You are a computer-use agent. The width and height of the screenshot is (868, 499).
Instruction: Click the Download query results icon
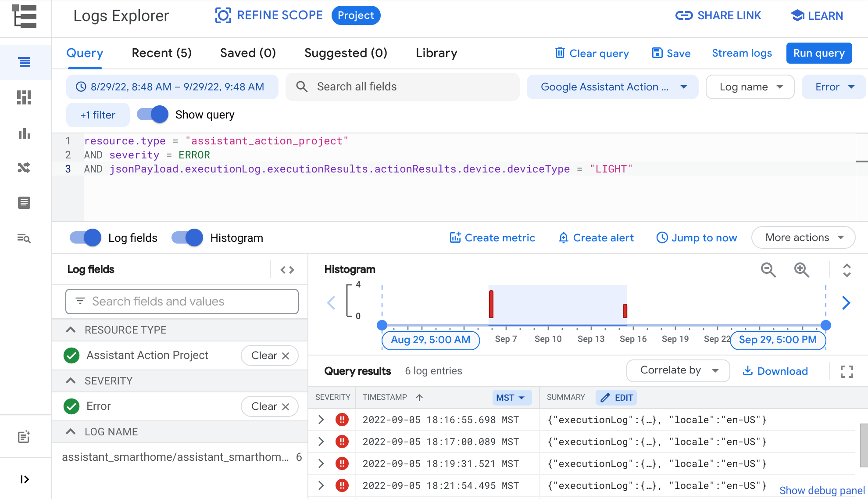[x=775, y=371]
